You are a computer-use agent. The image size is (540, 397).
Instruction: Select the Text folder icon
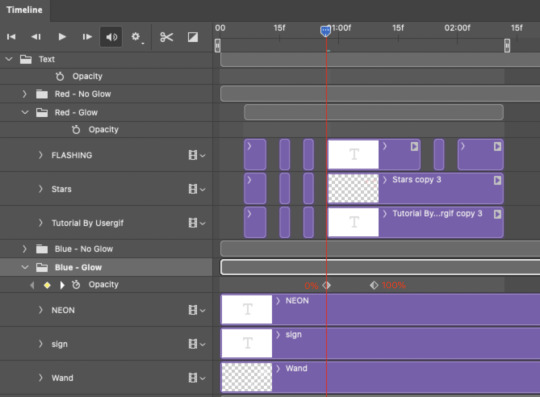pos(26,59)
